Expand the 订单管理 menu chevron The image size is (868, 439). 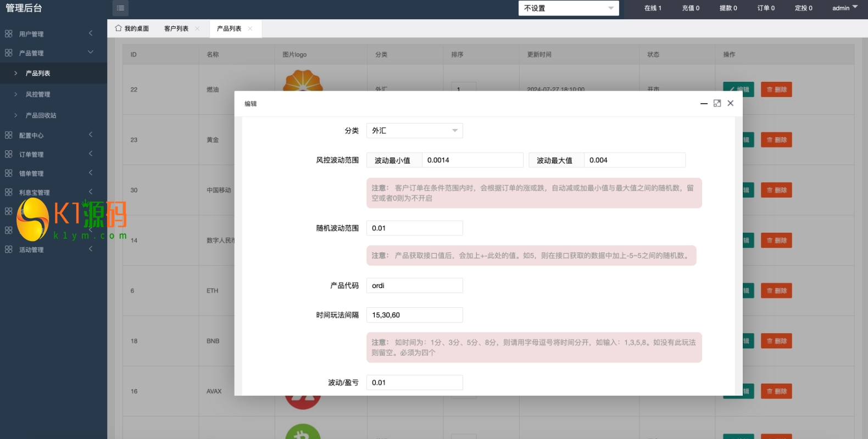point(91,154)
